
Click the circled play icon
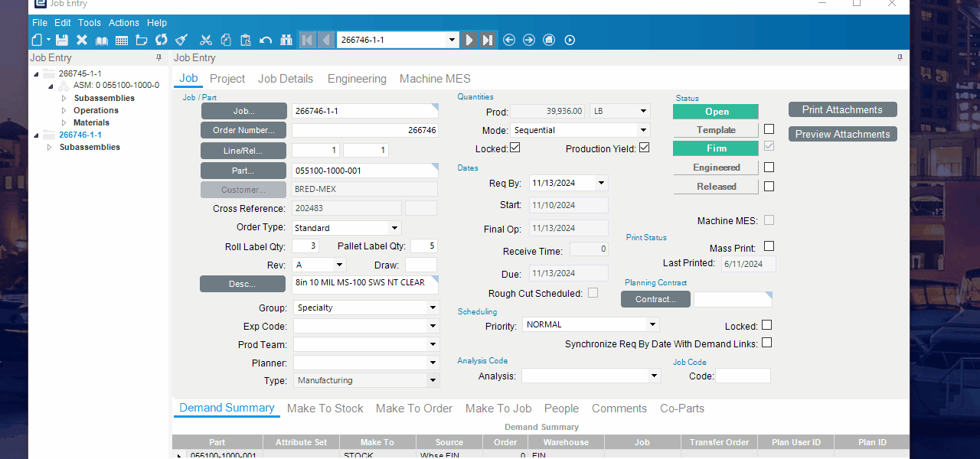pyautogui.click(x=570, y=40)
